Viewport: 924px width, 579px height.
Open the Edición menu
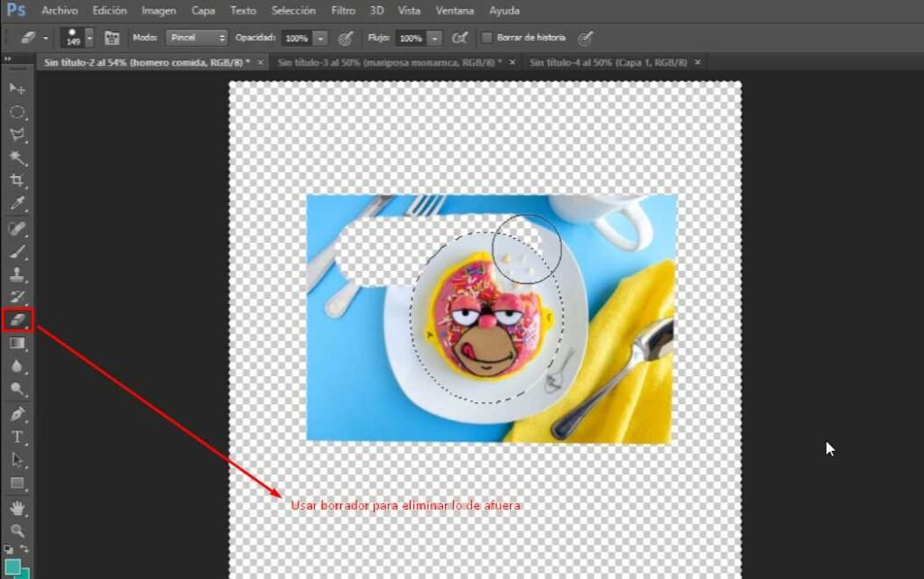(109, 11)
